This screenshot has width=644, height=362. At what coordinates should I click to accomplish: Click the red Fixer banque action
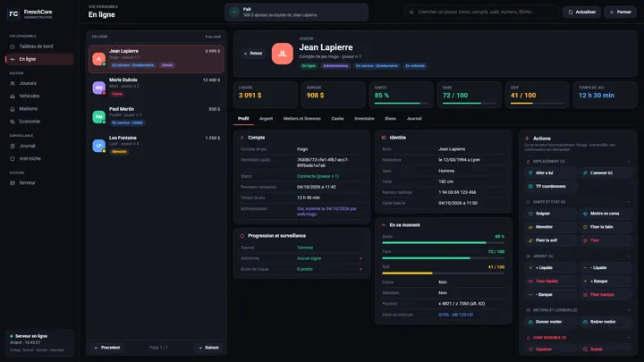tap(606, 295)
